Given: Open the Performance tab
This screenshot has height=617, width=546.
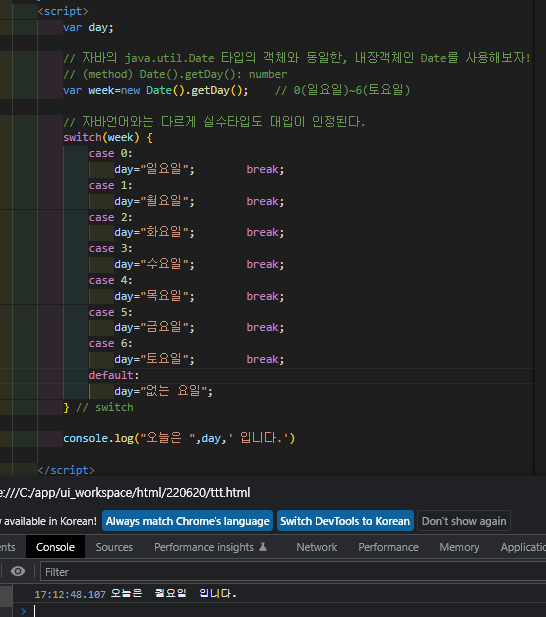Looking at the screenshot, I should (388, 547).
